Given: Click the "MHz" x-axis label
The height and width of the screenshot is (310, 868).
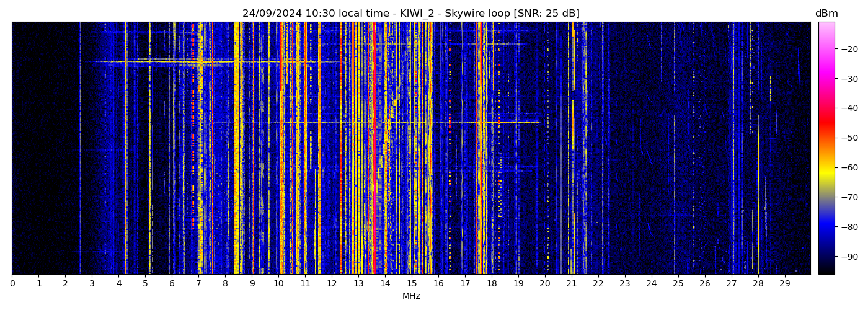Looking at the screenshot, I should [x=411, y=296].
